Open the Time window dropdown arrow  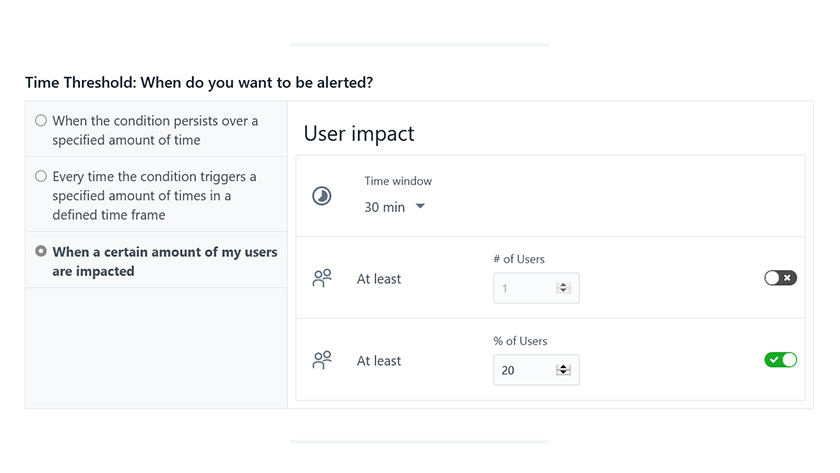(x=421, y=206)
